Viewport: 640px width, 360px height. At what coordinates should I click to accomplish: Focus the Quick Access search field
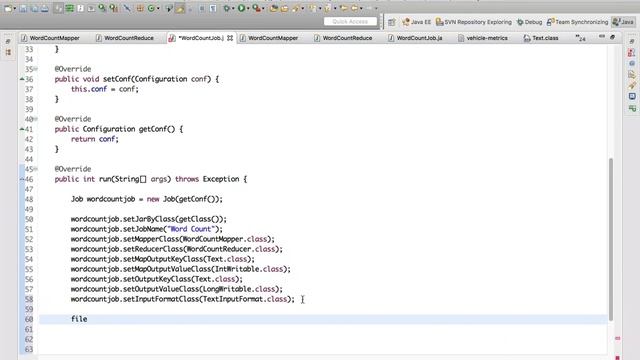[350, 21]
